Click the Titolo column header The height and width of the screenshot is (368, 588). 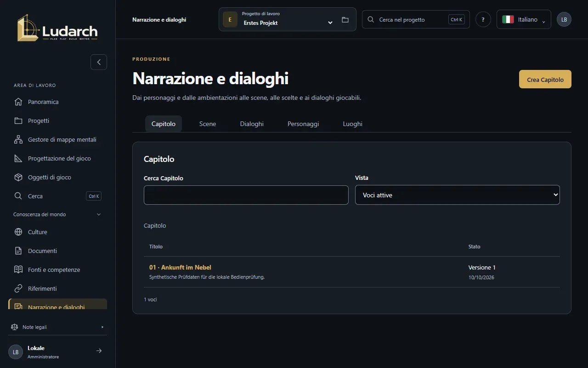[x=156, y=247]
